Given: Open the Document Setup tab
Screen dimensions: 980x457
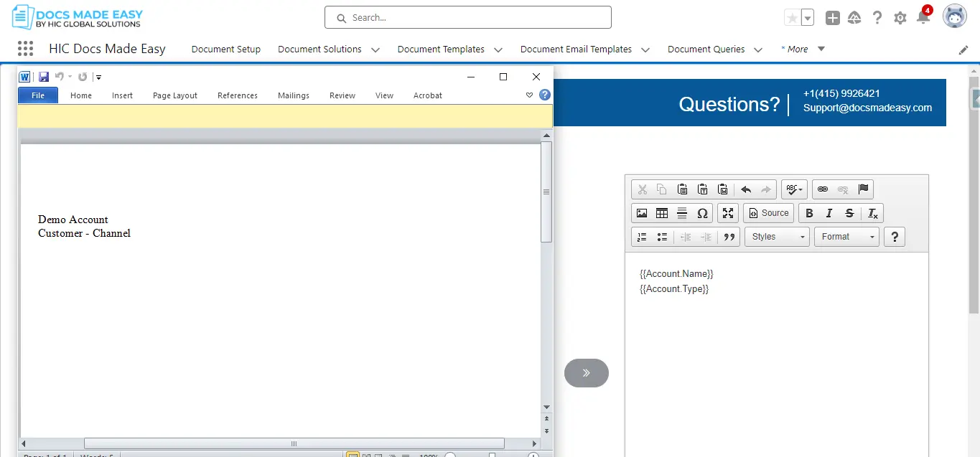Looking at the screenshot, I should coord(226,49).
